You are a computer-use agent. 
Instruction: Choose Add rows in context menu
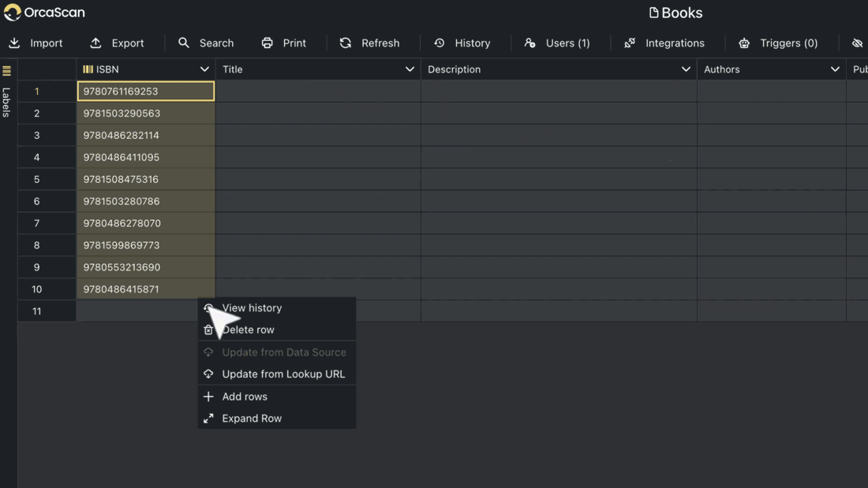pyautogui.click(x=245, y=397)
